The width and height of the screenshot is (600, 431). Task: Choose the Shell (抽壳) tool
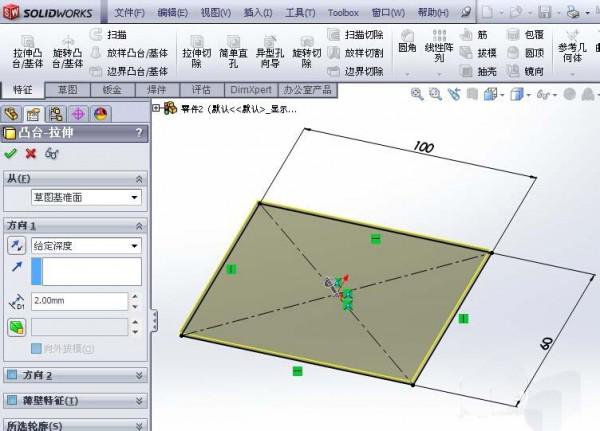point(478,71)
